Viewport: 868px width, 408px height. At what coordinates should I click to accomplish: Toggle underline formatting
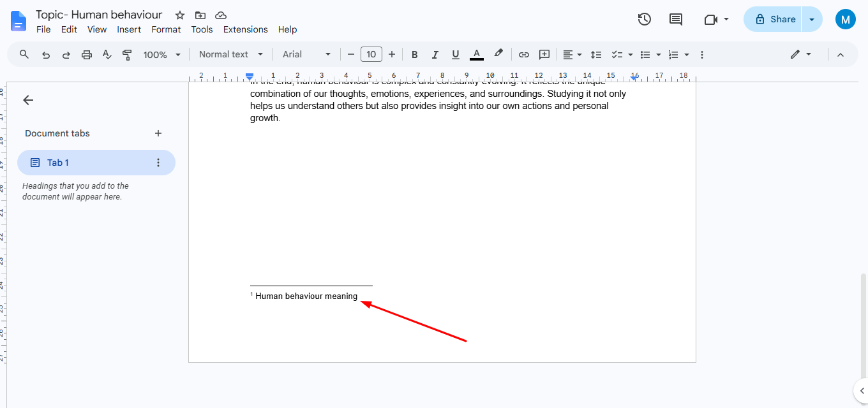(456, 55)
